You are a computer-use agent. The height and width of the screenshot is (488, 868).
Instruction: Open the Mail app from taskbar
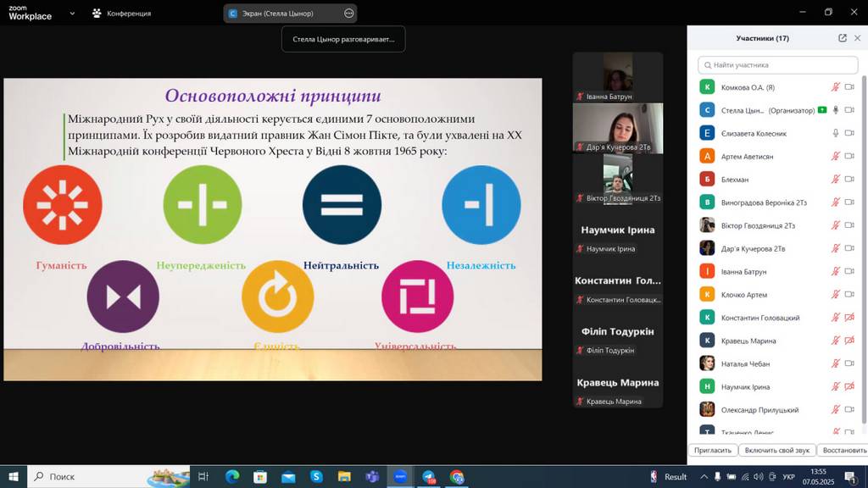click(288, 476)
